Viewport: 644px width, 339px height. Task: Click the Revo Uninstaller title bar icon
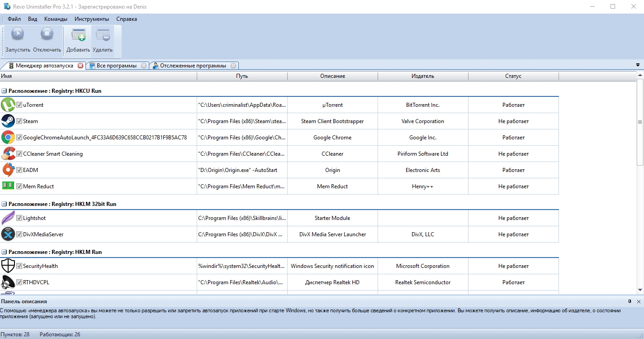(x=7, y=7)
